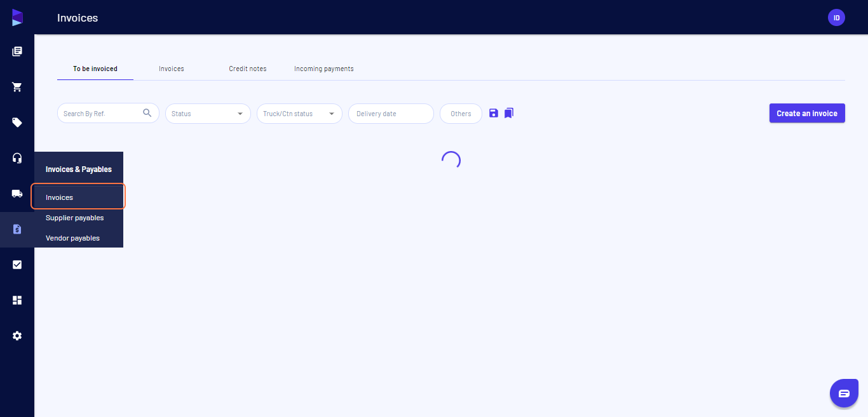Focus the Search By Ref. field
This screenshot has height=417, width=868.
coord(108,114)
